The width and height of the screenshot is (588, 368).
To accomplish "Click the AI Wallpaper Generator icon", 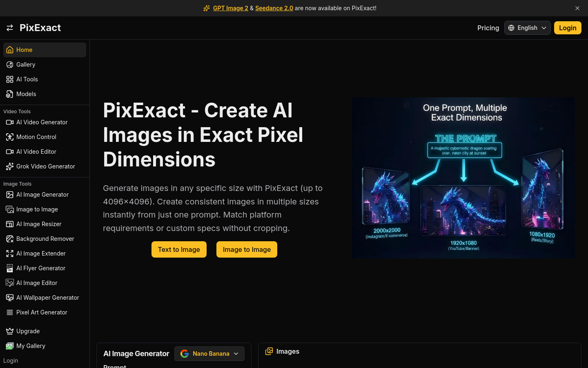I will tap(10, 298).
